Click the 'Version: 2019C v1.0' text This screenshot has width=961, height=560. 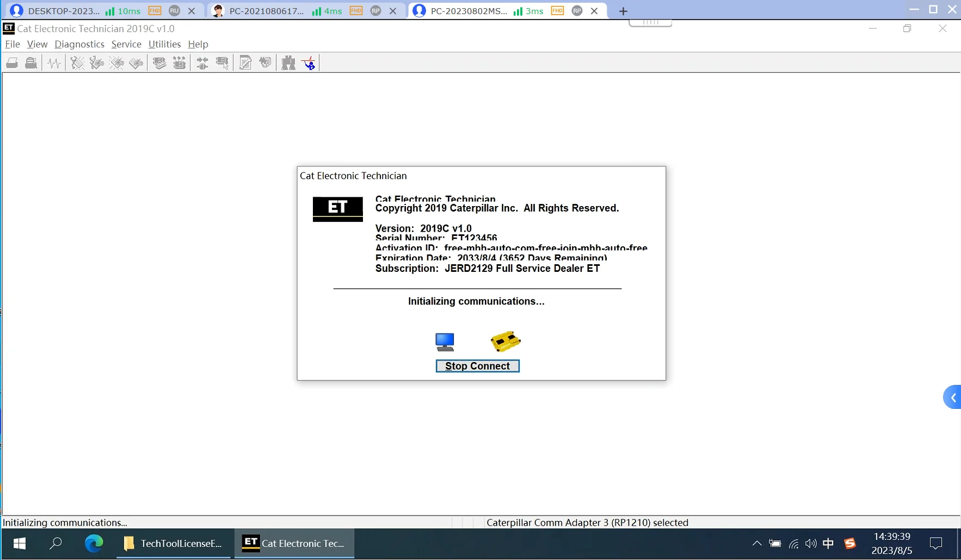coord(423,228)
